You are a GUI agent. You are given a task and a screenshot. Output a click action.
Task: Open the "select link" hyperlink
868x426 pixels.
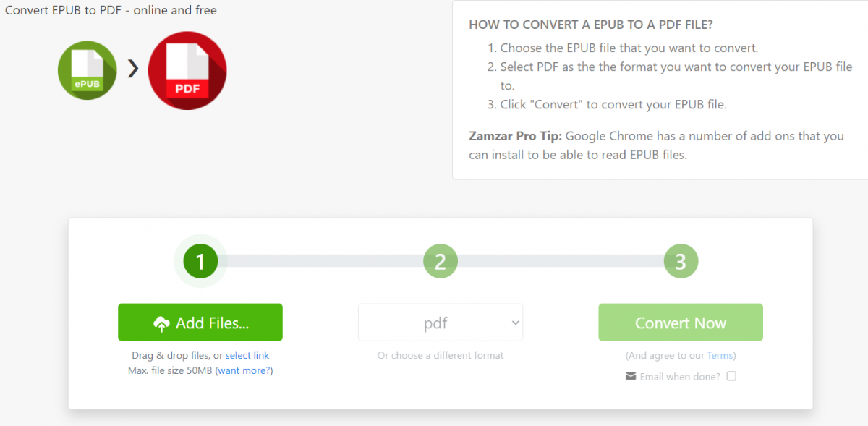(x=247, y=355)
